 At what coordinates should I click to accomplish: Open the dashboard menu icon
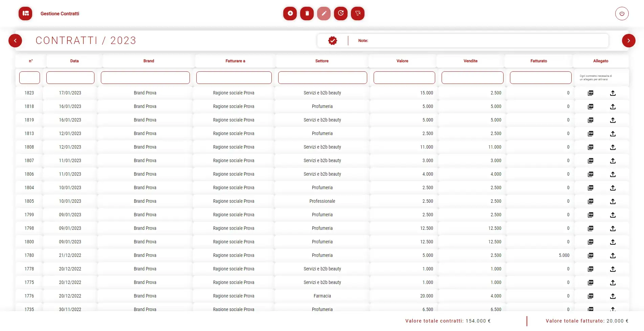pyautogui.click(x=25, y=14)
